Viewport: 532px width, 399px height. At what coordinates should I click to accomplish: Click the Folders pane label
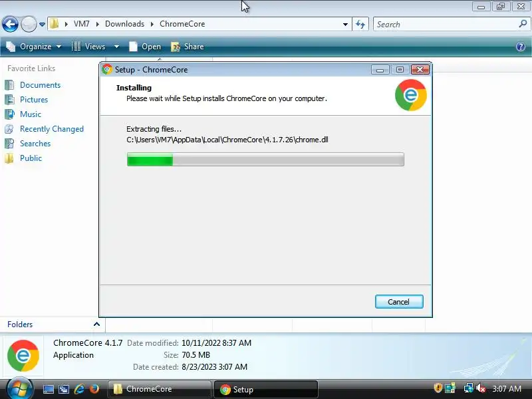click(x=20, y=325)
